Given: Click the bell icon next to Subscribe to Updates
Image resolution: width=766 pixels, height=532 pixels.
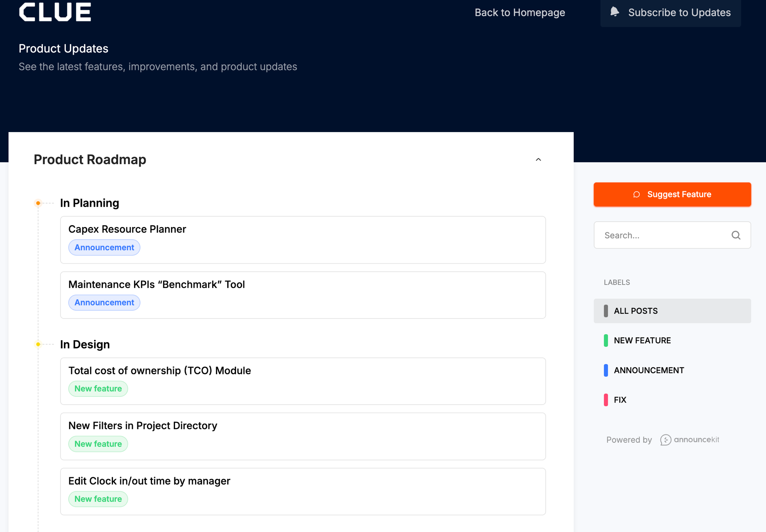Looking at the screenshot, I should (615, 12).
